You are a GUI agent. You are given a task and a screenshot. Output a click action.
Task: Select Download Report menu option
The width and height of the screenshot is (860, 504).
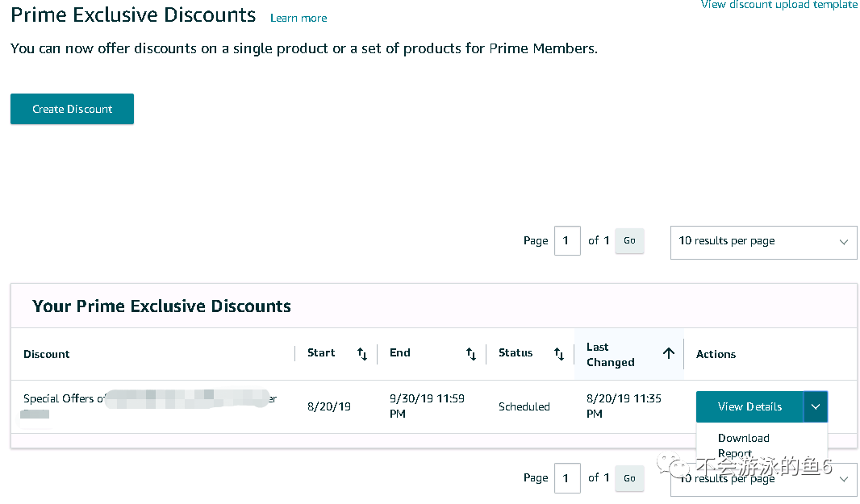[x=743, y=445]
